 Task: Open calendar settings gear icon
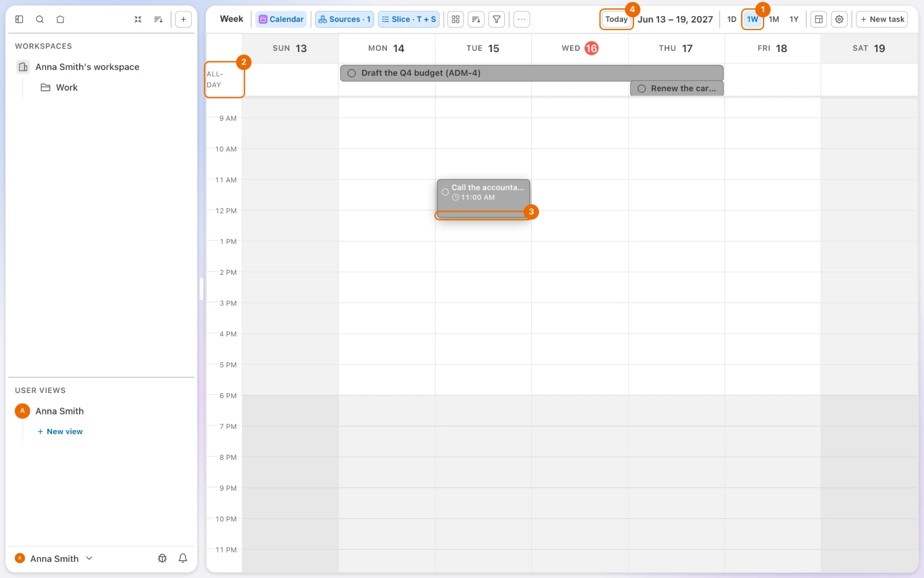tap(839, 19)
